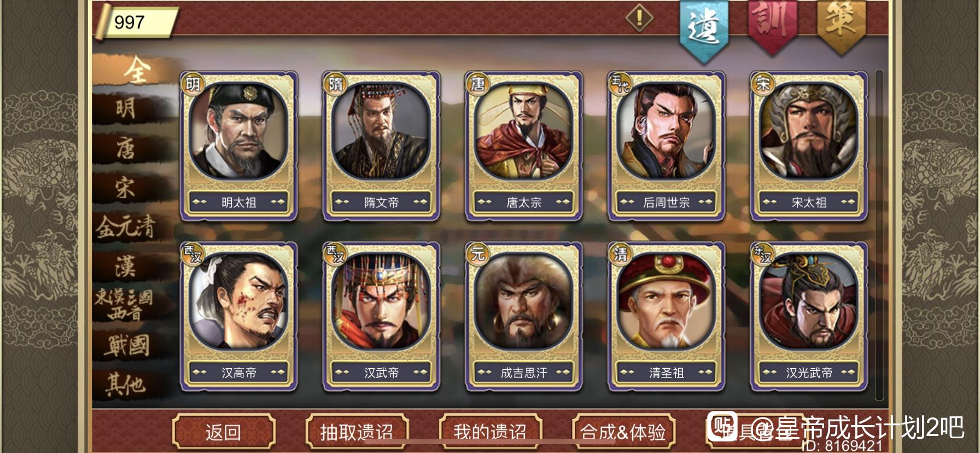Filter by the 明 dynasty tab
This screenshot has width=980, height=453.
click(126, 108)
